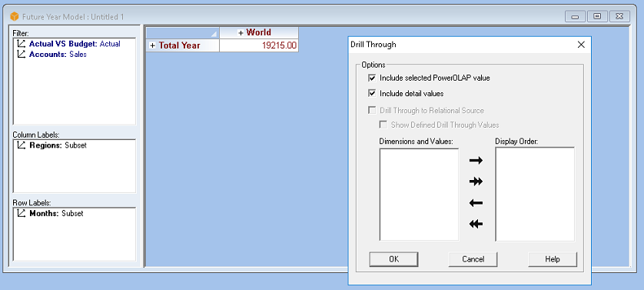This screenshot has height=290, width=644.
Task: Select Actual VS Budget: Actual filter
Action: click(75, 44)
